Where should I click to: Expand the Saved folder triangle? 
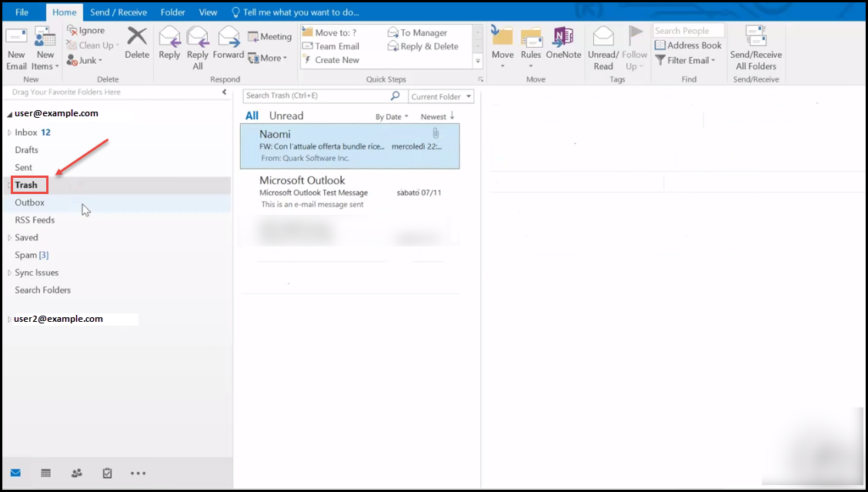click(x=9, y=238)
